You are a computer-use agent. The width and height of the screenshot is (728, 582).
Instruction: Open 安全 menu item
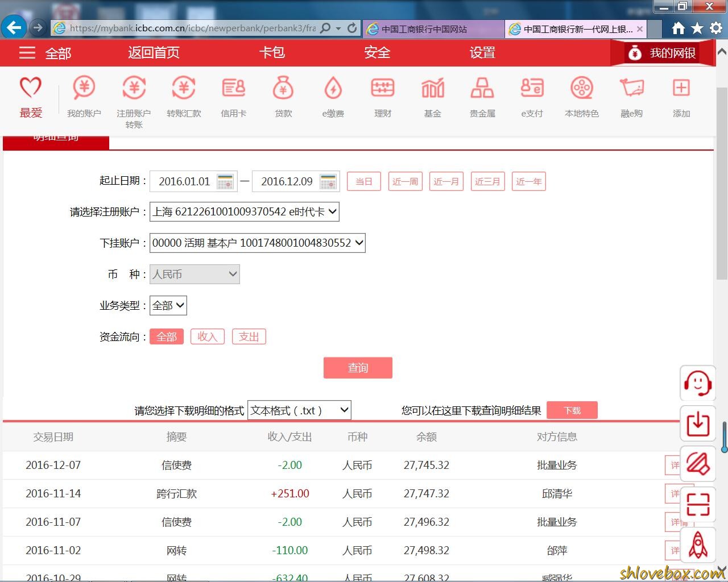coord(377,53)
